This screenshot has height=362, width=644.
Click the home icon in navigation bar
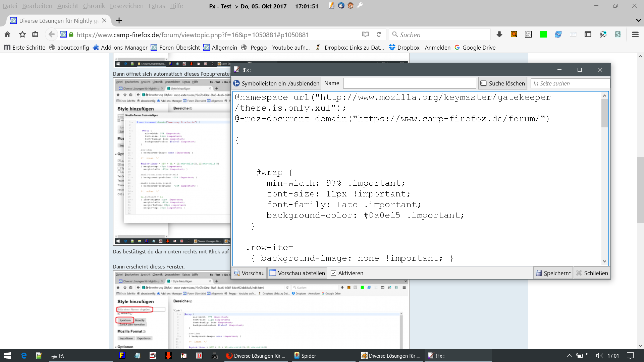pyautogui.click(x=7, y=35)
